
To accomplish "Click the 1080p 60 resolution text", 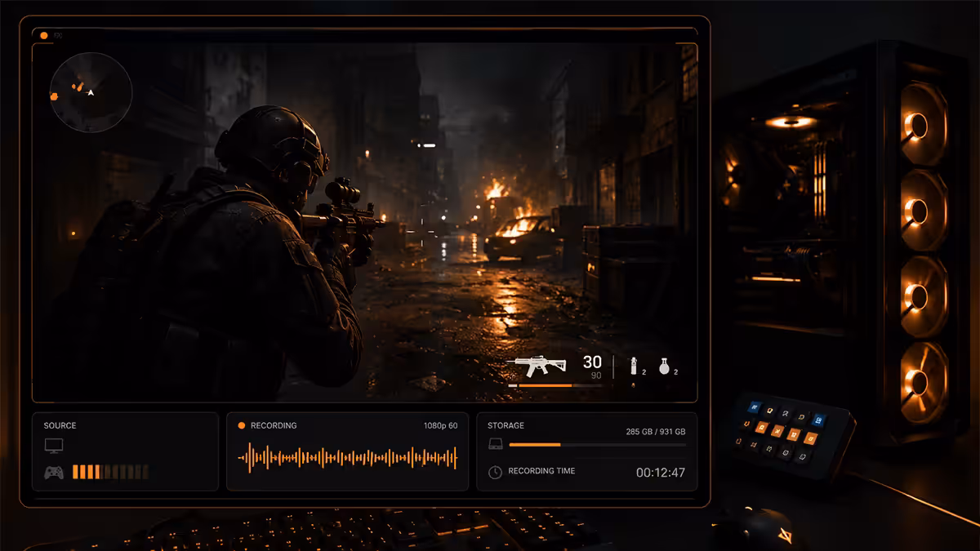I will tap(439, 425).
